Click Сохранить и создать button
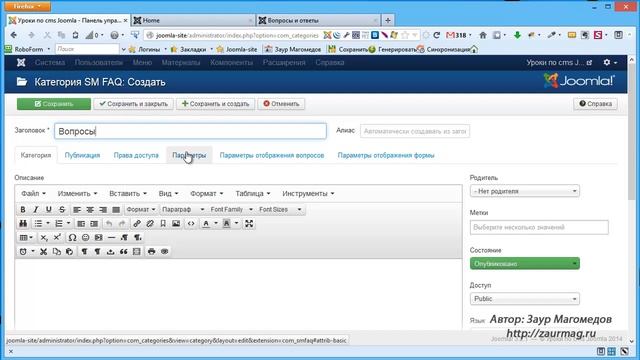The width and height of the screenshot is (640, 360). pos(216,104)
